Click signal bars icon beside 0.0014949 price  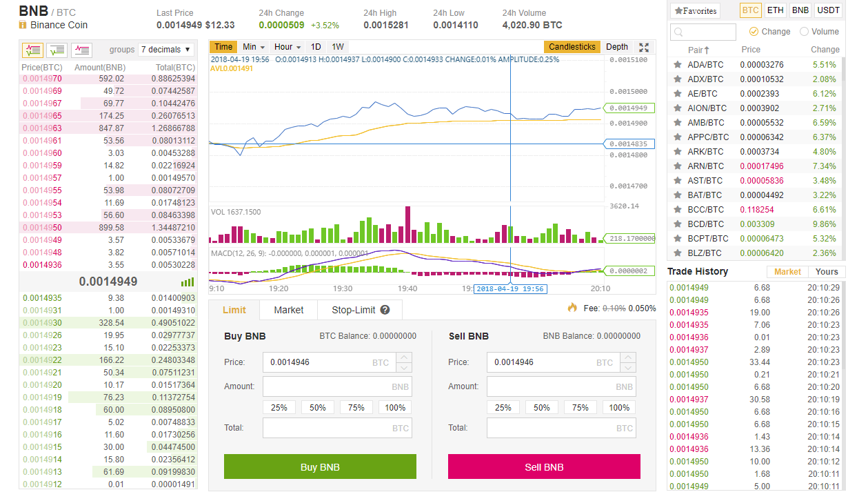click(x=187, y=282)
